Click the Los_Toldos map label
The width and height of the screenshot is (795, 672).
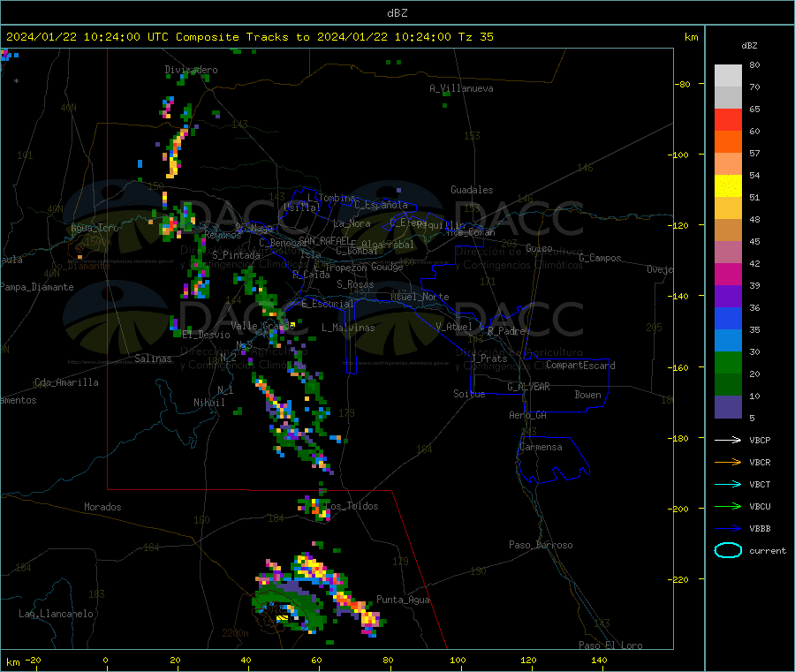click(x=352, y=506)
